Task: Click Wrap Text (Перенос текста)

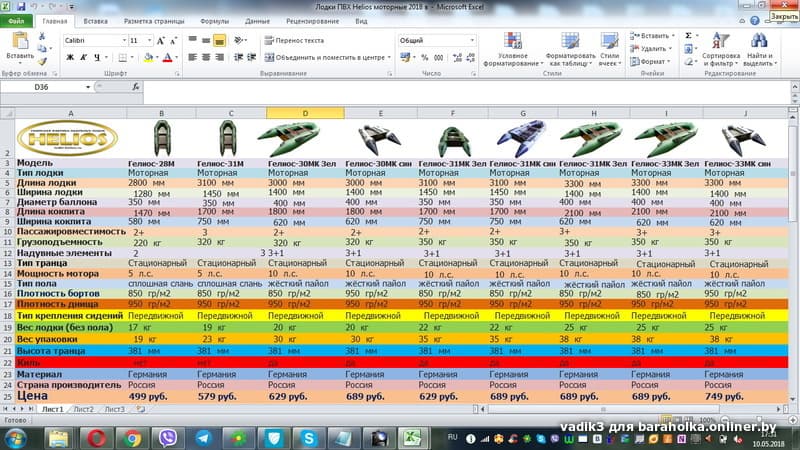Action: coord(294,40)
